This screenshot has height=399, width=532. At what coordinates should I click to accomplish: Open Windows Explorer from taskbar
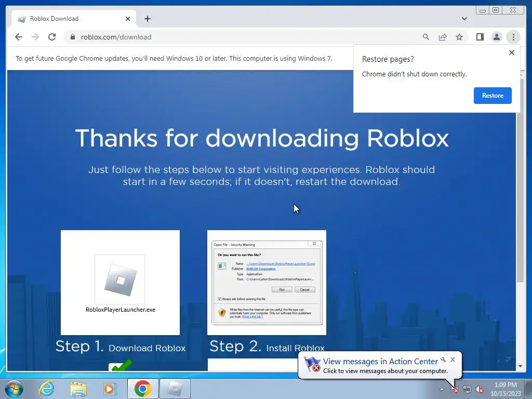pos(78,389)
